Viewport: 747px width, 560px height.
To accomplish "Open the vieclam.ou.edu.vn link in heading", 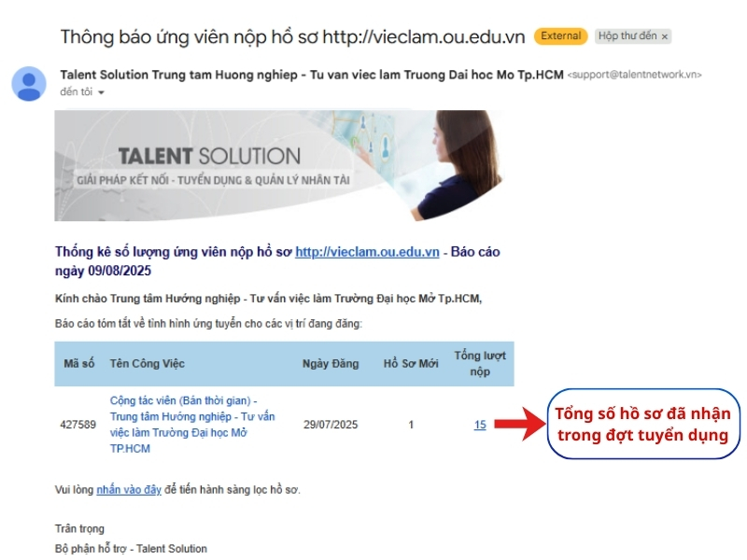I will point(367,252).
